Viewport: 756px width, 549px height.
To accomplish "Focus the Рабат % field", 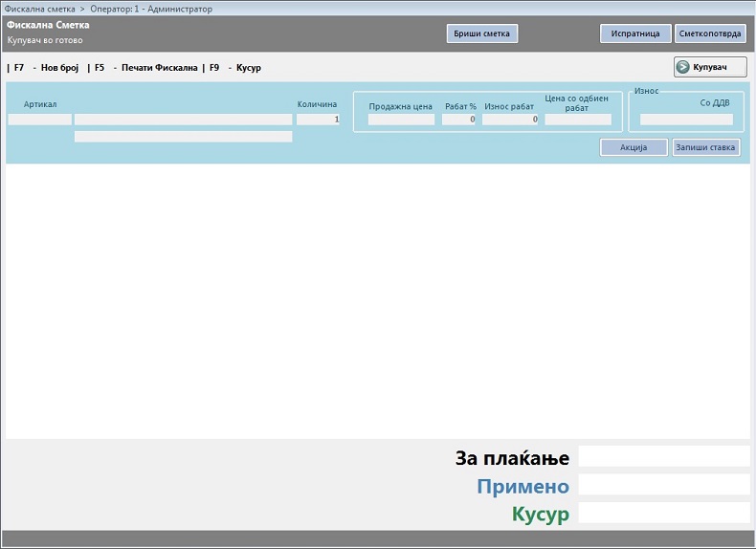I will [x=459, y=120].
